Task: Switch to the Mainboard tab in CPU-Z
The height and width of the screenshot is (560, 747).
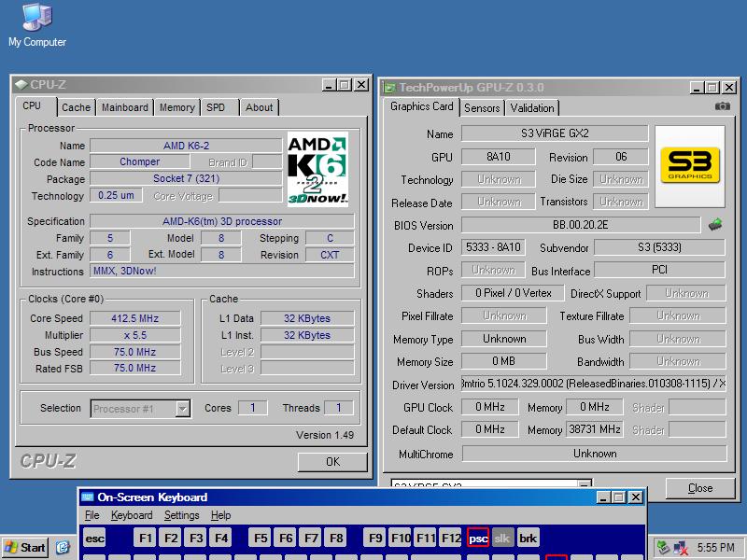Action: coord(124,107)
